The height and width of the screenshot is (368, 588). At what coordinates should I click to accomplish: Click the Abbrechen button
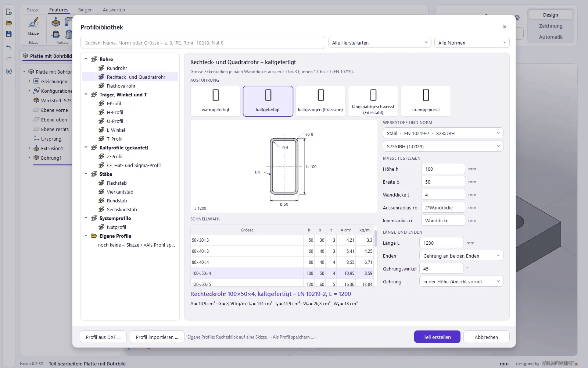pyautogui.click(x=486, y=337)
